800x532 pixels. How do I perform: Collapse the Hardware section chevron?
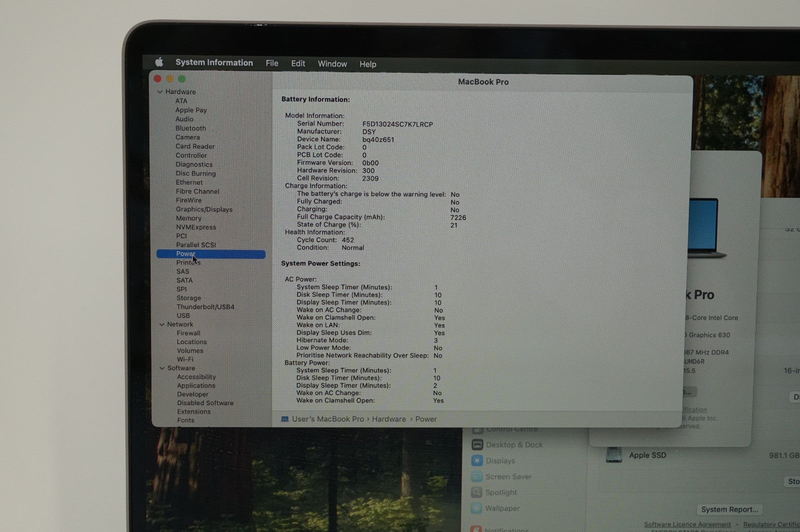pos(160,92)
